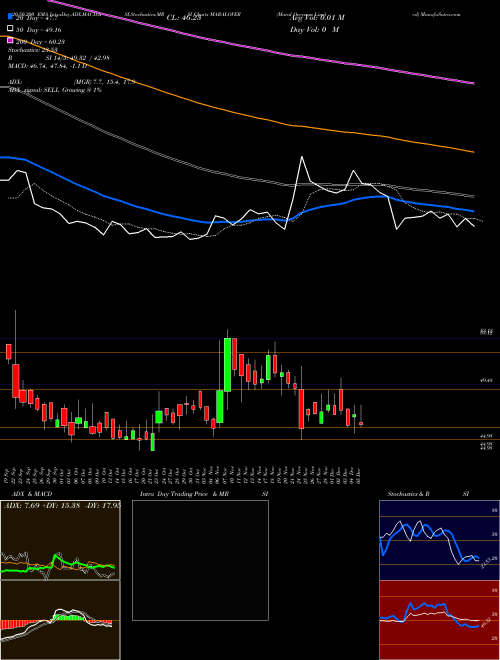Select the '200 Day = 60.28' legend text
The height and width of the screenshot is (660, 500).
[40, 42]
